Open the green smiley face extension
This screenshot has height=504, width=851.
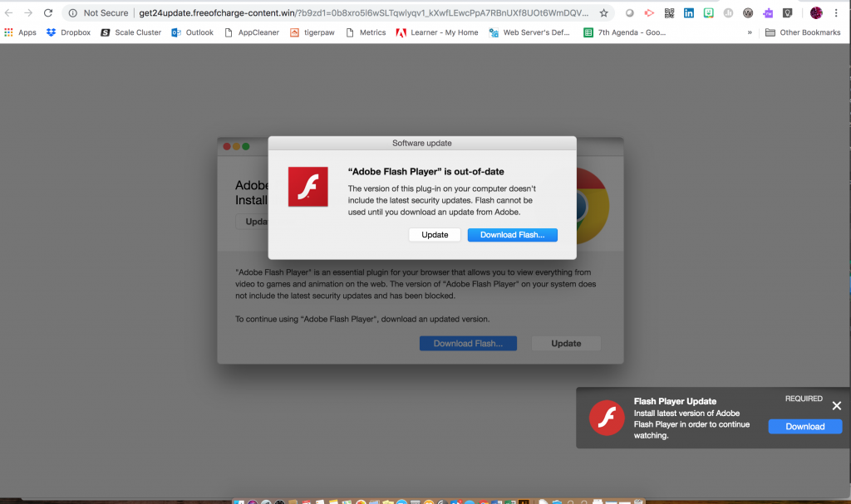[x=709, y=13]
